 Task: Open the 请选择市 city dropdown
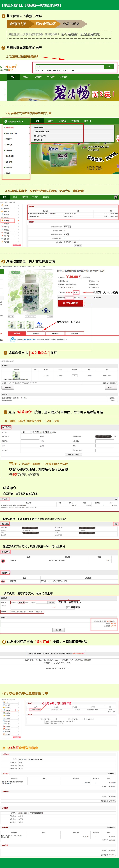click(47, 432)
